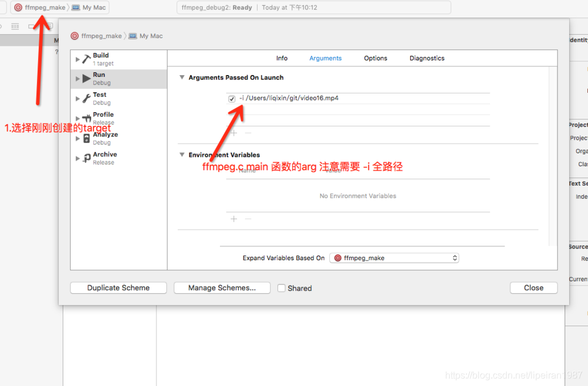Select the Archive icon in scheme list
Screen dimensions: 588x386
[86, 158]
